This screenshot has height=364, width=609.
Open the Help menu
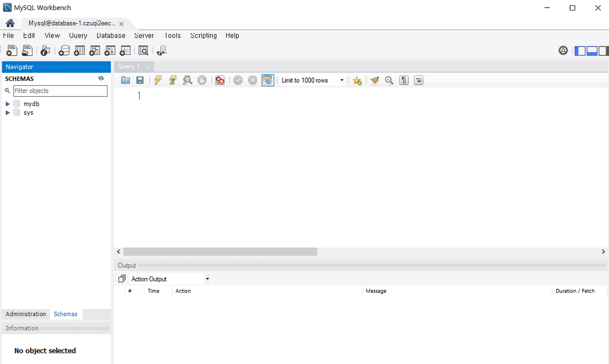[x=232, y=36]
